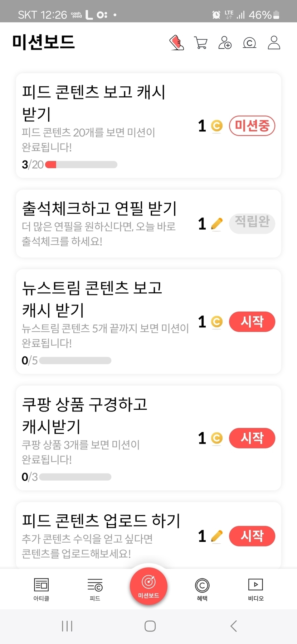
Task: Open the 출석체크하고 연필 받기 card
Action: coord(104,224)
